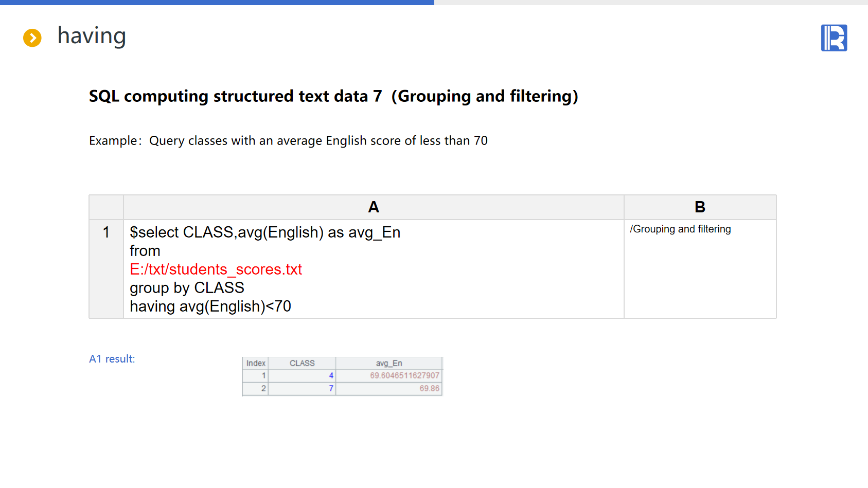Viewport: 868px width, 488px height.
Task: Click the example sentence about average English score
Action: [288, 141]
